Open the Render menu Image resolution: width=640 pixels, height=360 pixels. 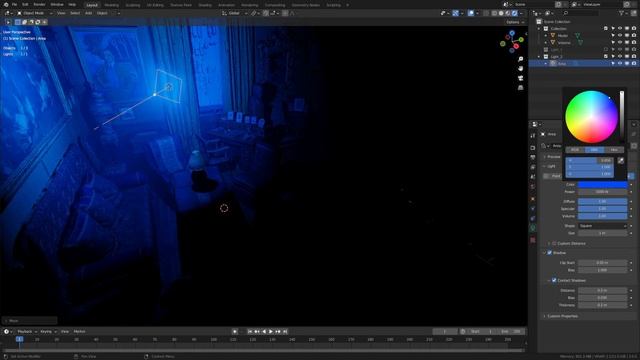(x=39, y=4)
